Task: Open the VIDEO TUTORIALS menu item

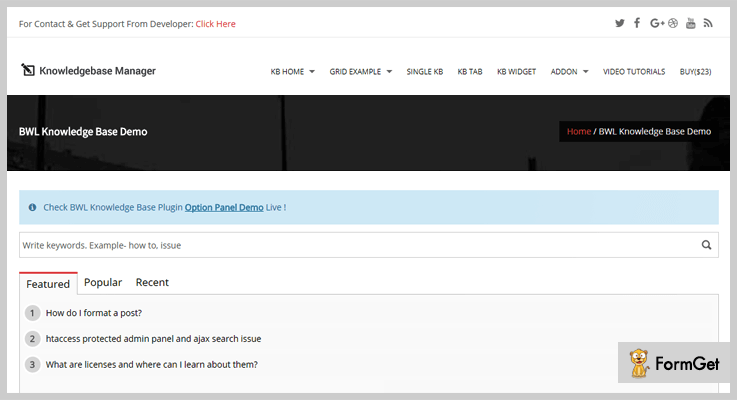Action: (634, 71)
